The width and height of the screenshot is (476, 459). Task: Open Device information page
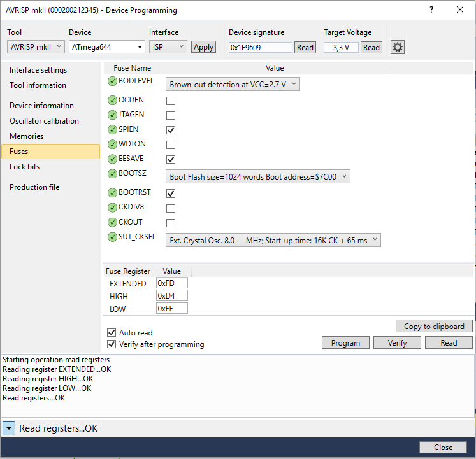41,106
